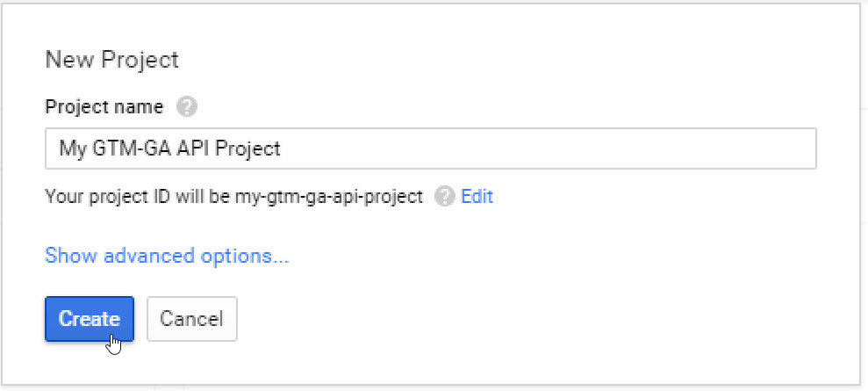Create the new project
868x391 pixels.
(x=89, y=318)
